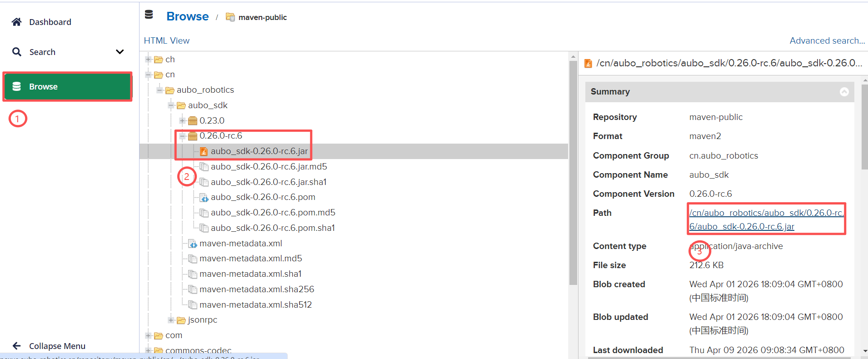The image size is (868, 359).
Task: Click the file icon for aubo_sdk-0.26.0-rc.6.pom.md5
Action: tap(204, 213)
